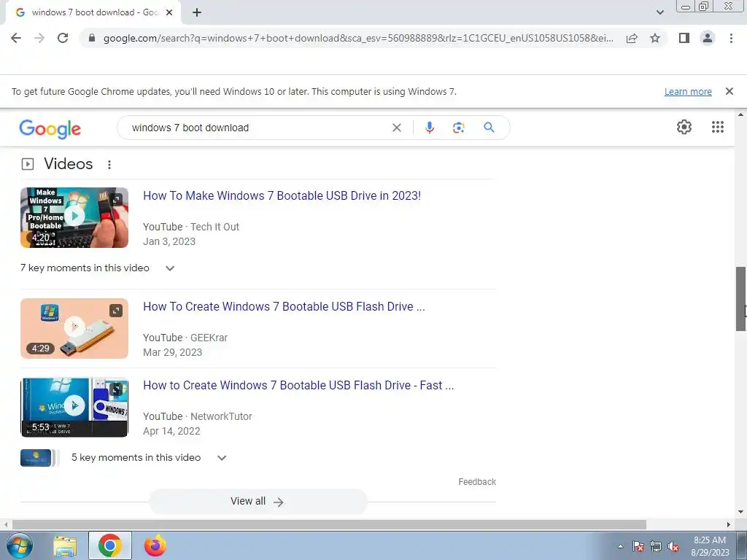
Task: Open the GEEKrar Bootable USB Flash Drive link
Action: (284, 307)
